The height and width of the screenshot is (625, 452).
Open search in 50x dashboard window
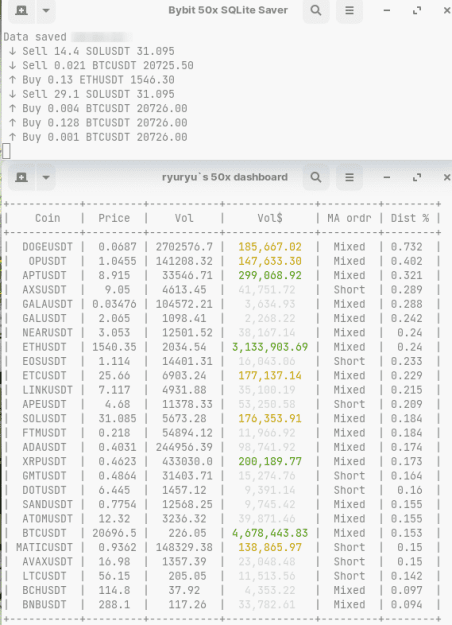(x=316, y=177)
